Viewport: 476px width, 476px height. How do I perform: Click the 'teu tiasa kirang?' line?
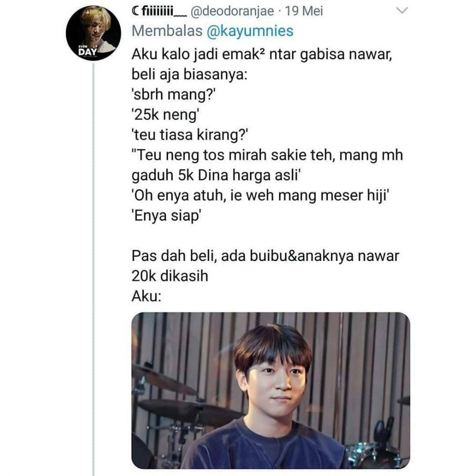point(190,135)
